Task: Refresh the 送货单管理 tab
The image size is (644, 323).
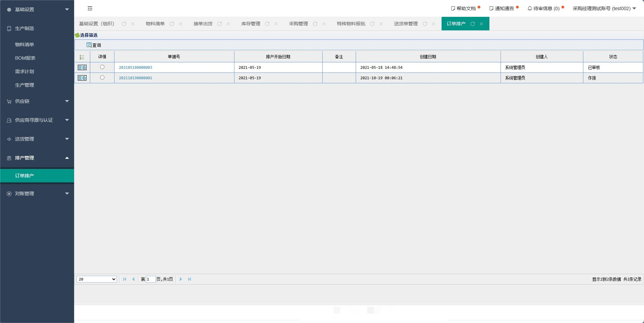Action: [425, 24]
